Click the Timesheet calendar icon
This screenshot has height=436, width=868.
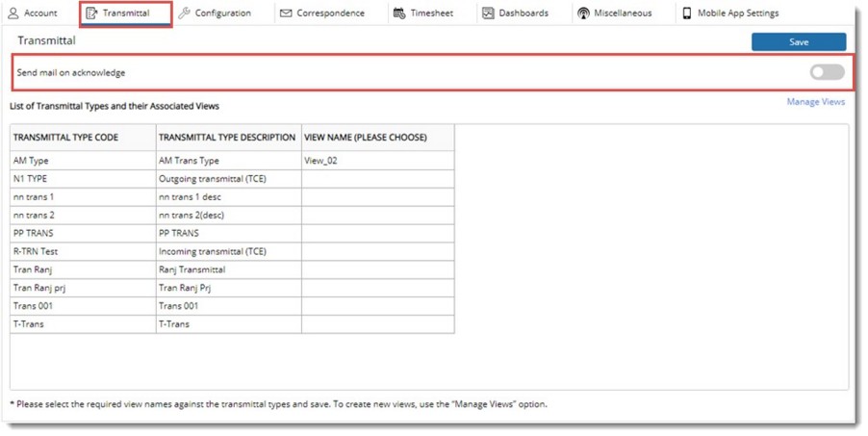pos(399,13)
